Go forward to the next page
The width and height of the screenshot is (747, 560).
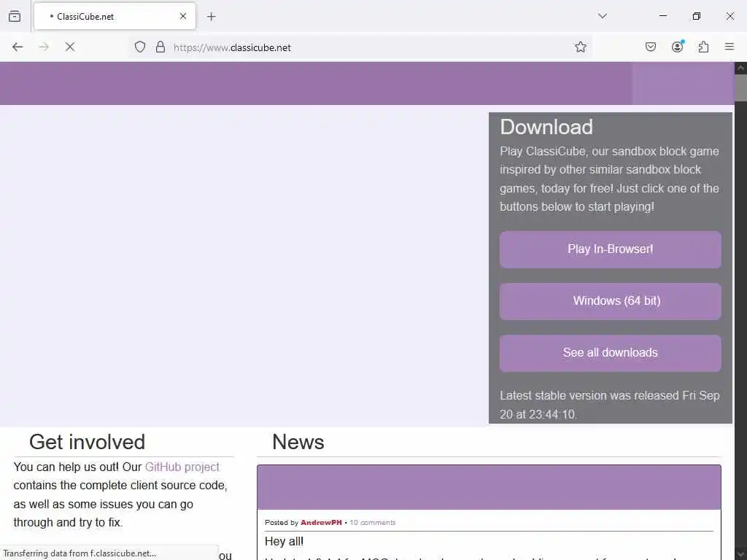(x=44, y=47)
